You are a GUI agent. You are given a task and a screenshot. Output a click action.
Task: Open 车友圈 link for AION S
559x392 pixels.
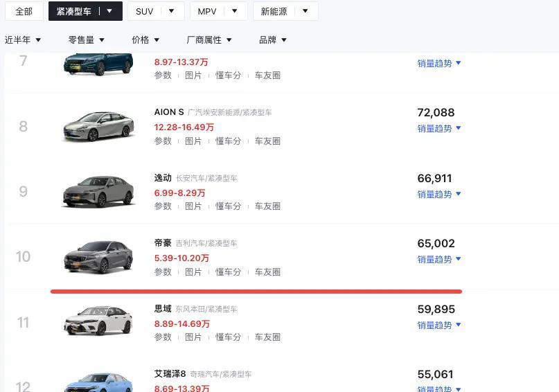[x=267, y=141]
